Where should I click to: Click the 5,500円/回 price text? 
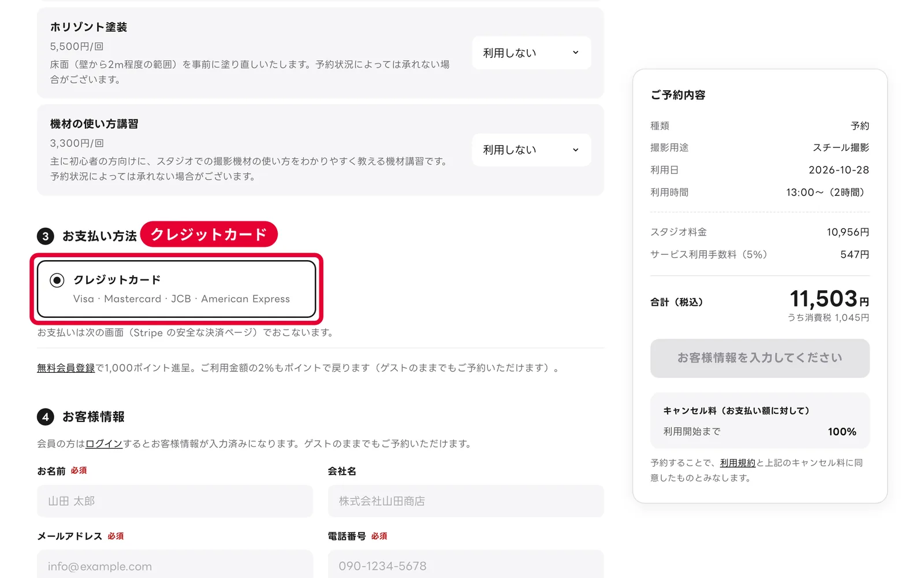click(x=77, y=46)
